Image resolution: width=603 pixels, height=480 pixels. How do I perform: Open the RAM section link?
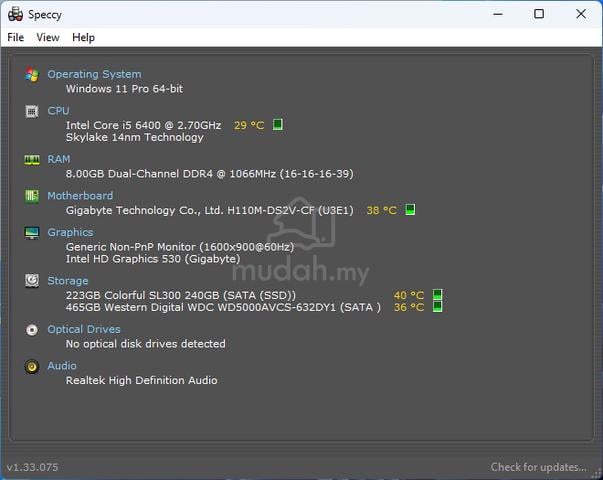(x=59, y=159)
